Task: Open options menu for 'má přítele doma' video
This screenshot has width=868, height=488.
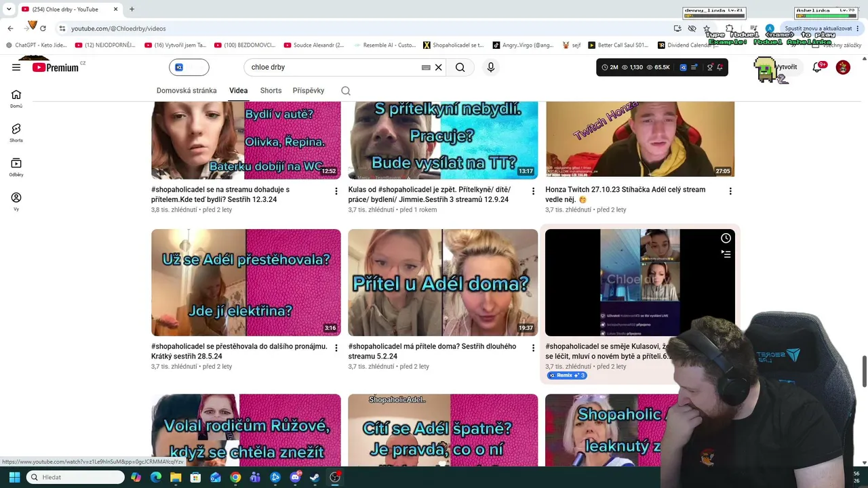Action: tap(533, 348)
